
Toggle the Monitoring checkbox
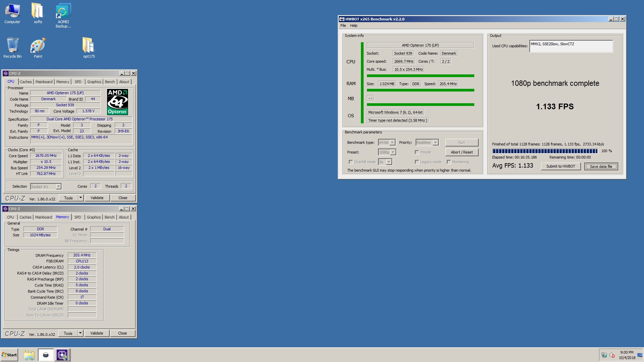(448, 162)
